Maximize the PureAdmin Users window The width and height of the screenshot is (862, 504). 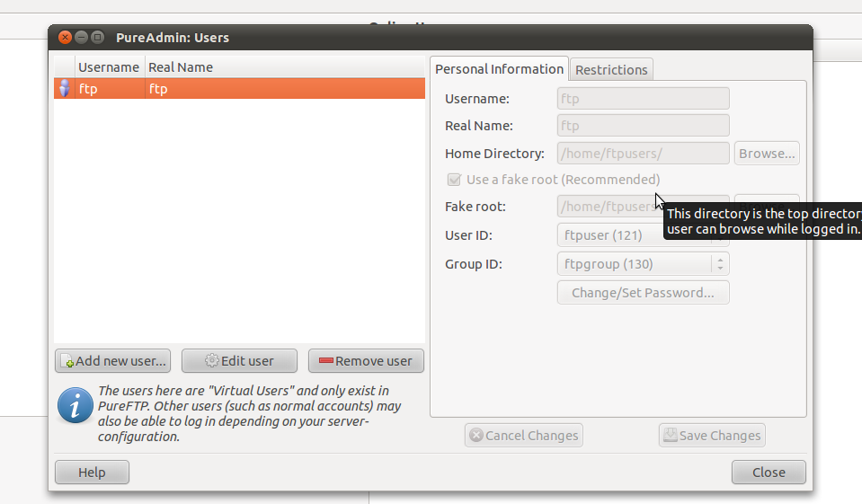click(97, 38)
